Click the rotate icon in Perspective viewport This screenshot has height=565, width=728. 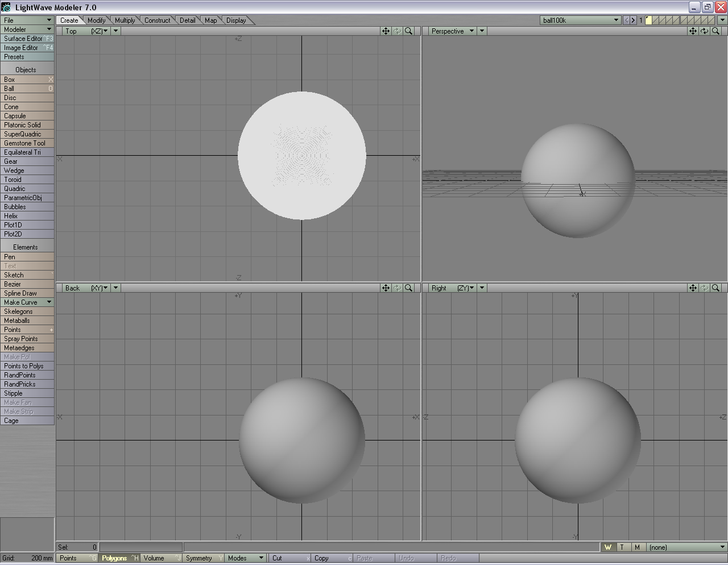[x=704, y=31]
